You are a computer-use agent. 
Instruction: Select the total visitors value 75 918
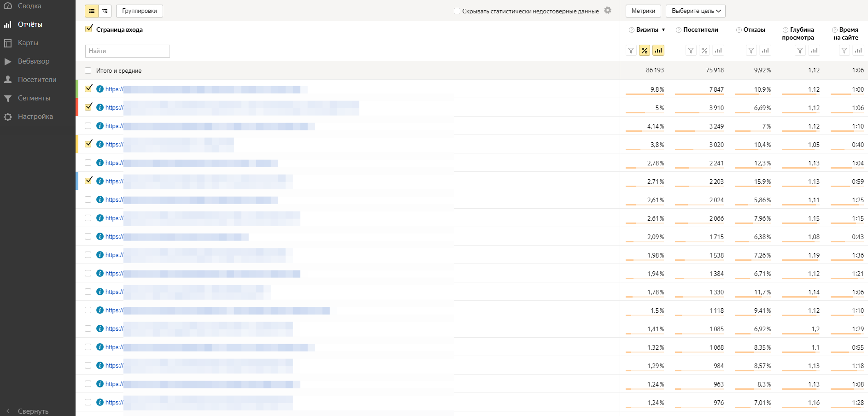point(715,70)
